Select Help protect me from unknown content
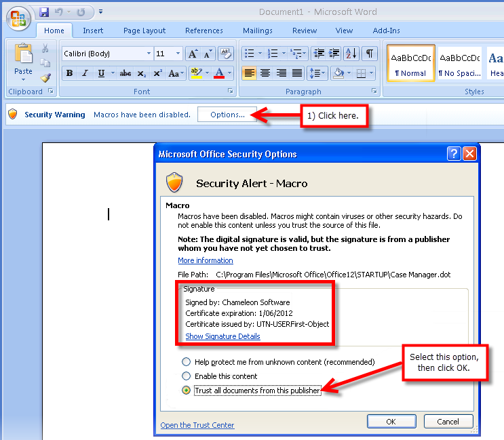Image resolution: width=504 pixels, height=440 pixels. [x=186, y=362]
